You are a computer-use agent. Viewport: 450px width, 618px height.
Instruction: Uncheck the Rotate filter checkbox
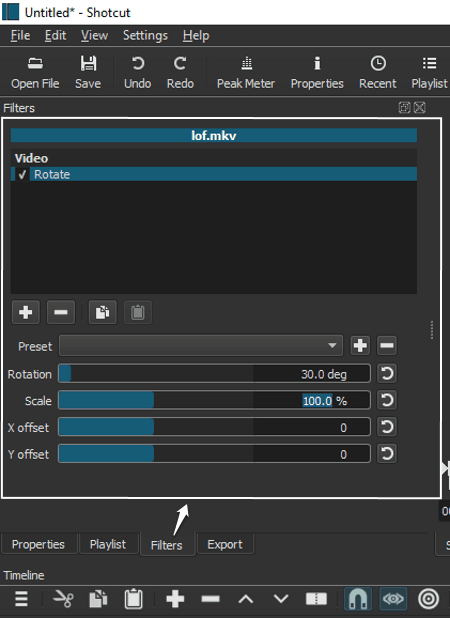[x=22, y=175]
